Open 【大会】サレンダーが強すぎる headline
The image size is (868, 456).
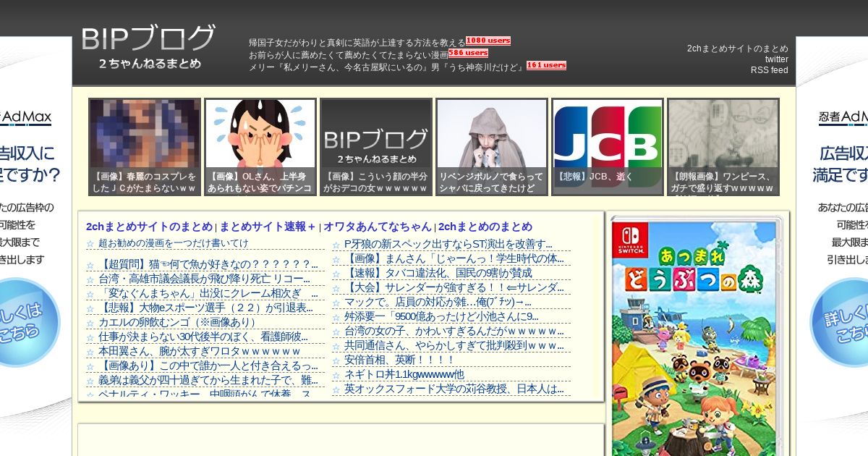(454, 287)
